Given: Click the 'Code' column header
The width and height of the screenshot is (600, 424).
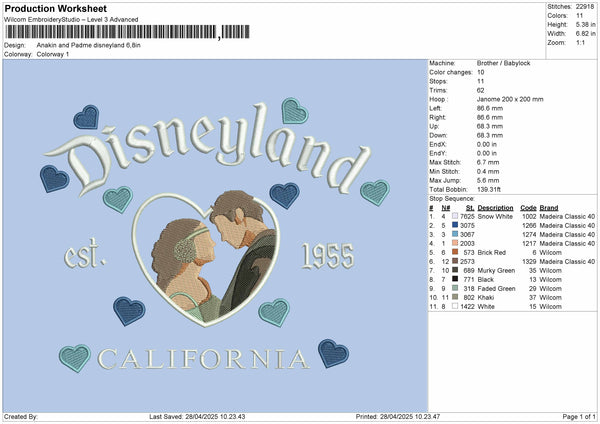Looking at the screenshot, I should (528, 208).
